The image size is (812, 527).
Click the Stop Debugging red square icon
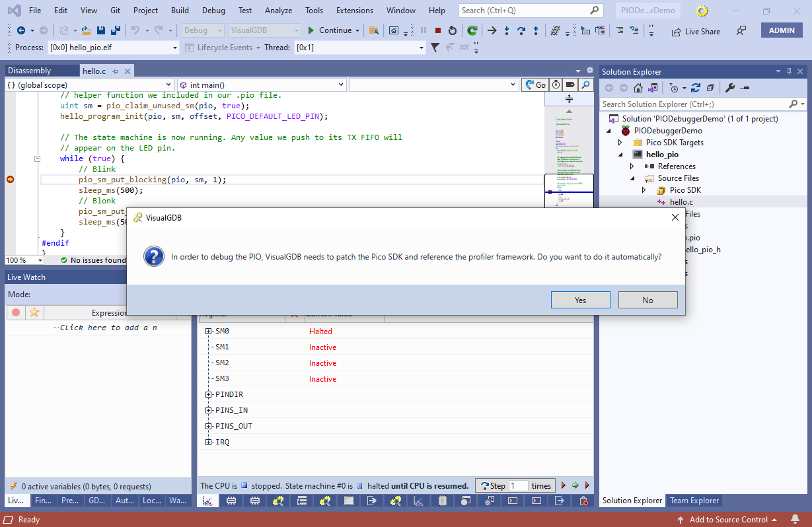coord(437,30)
